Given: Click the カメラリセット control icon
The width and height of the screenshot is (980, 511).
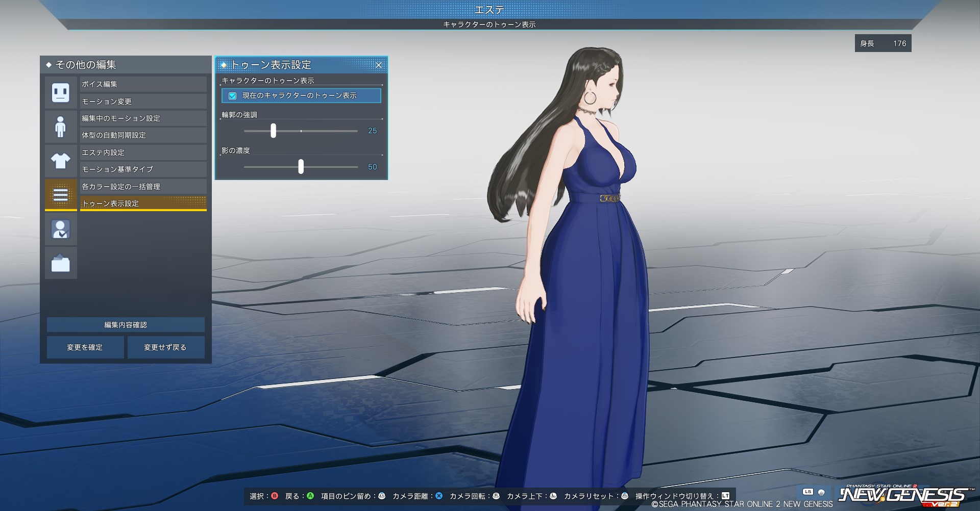Looking at the screenshot, I should (625, 496).
